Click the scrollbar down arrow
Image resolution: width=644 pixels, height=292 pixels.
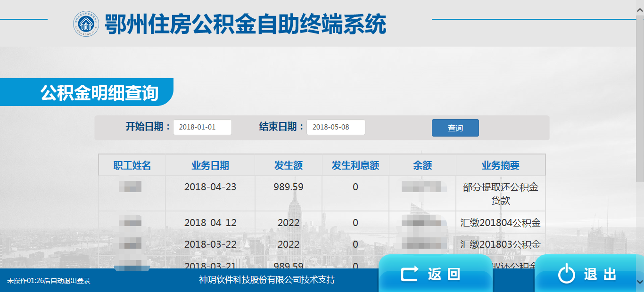[x=640, y=282]
